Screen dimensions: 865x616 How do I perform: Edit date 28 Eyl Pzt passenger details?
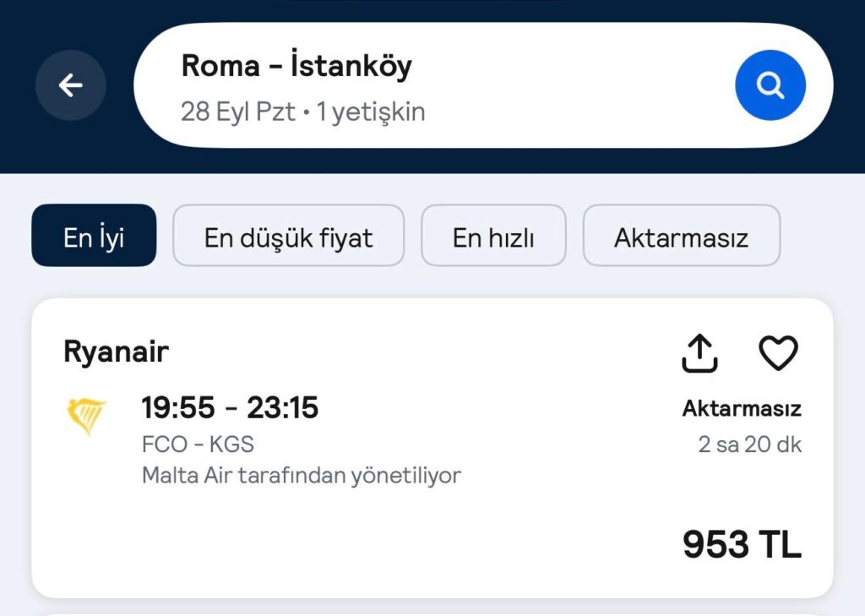pyautogui.click(x=303, y=112)
